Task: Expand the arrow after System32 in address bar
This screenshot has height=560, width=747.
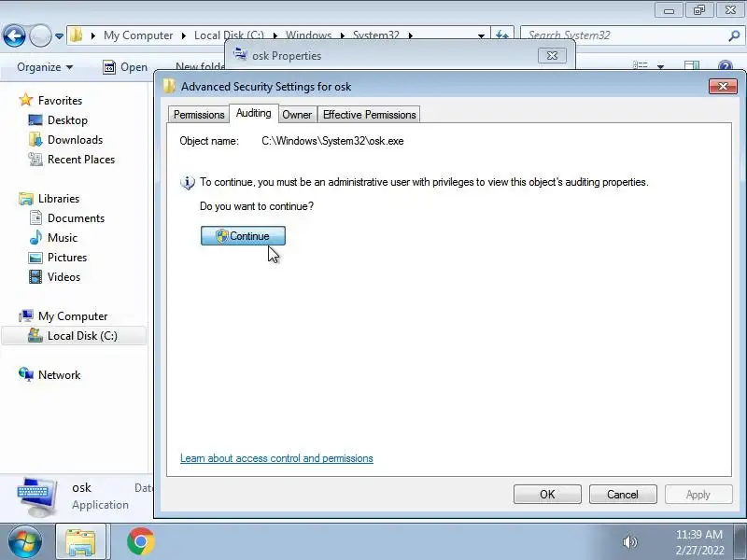Action: 410,35
